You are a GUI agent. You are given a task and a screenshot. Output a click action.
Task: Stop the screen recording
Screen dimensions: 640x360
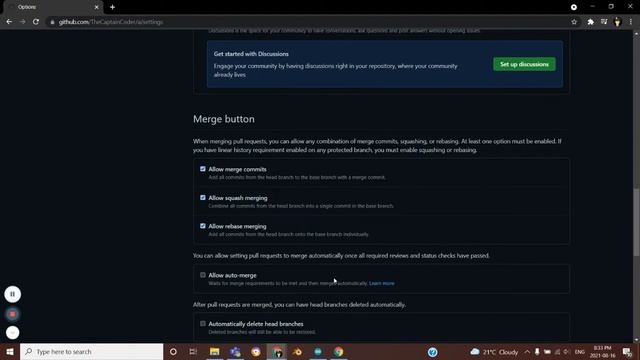[x=13, y=314]
